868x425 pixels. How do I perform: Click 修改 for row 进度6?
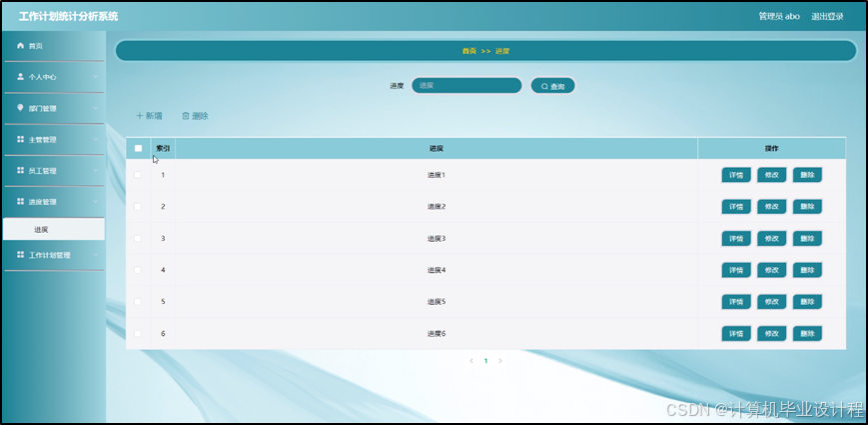click(x=772, y=333)
